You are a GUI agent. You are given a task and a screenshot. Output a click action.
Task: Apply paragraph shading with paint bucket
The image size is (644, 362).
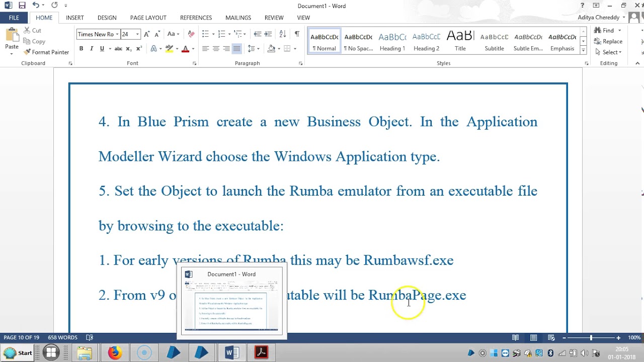(x=272, y=49)
